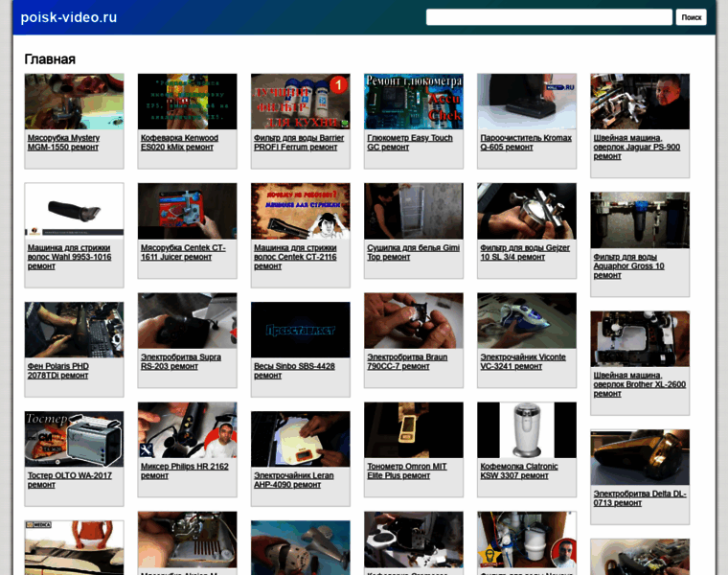The height and width of the screenshot is (575, 728).
Task: Open Швейная машина Brother XL-2600 ремонт link
Action: [x=639, y=384]
